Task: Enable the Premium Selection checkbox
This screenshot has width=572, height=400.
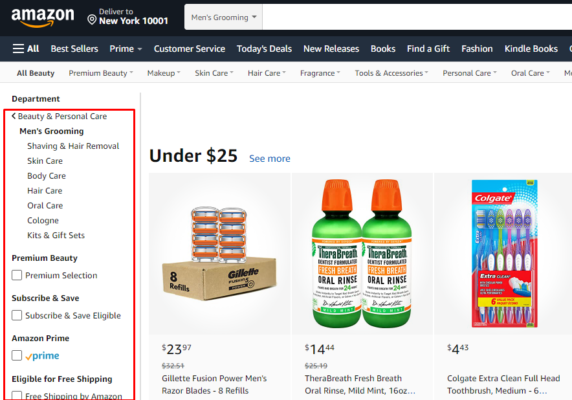Action: point(17,275)
